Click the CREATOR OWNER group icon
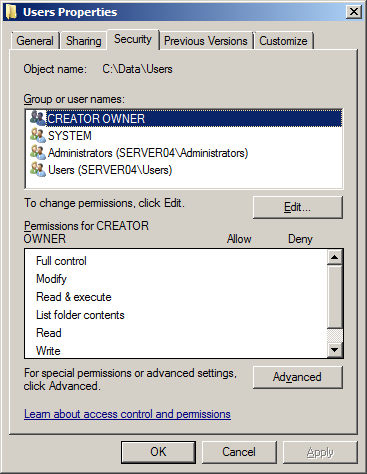367x474 pixels. (38, 118)
